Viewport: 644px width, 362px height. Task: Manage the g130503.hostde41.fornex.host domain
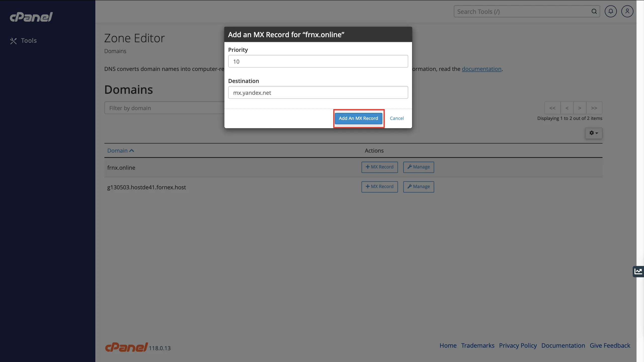tap(418, 187)
